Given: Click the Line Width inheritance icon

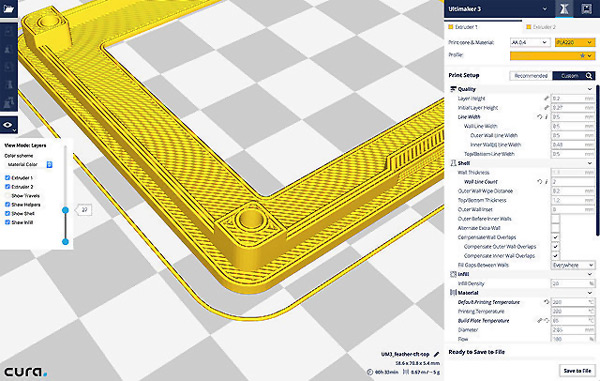Looking at the screenshot, I should [546, 117].
